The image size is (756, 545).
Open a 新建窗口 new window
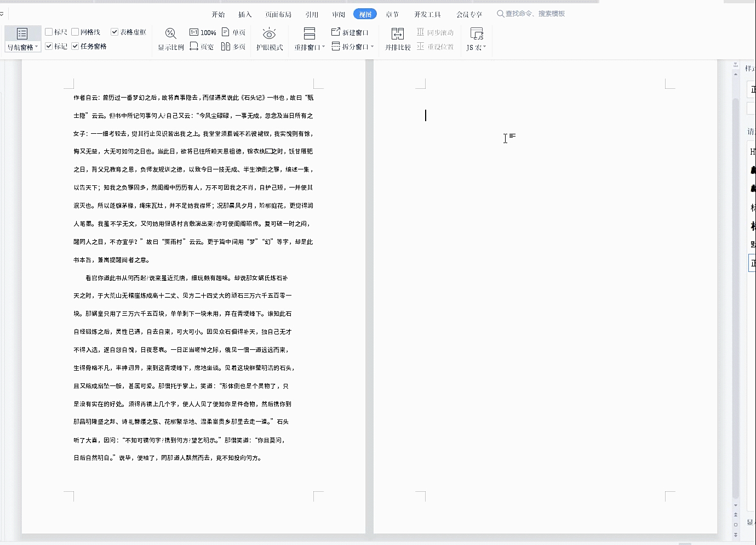pyautogui.click(x=350, y=32)
